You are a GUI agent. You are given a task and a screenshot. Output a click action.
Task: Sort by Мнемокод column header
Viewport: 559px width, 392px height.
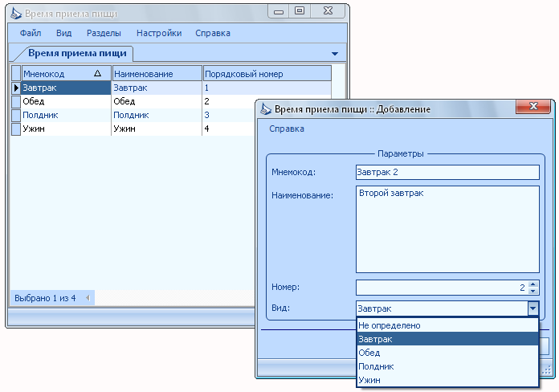click(x=67, y=74)
